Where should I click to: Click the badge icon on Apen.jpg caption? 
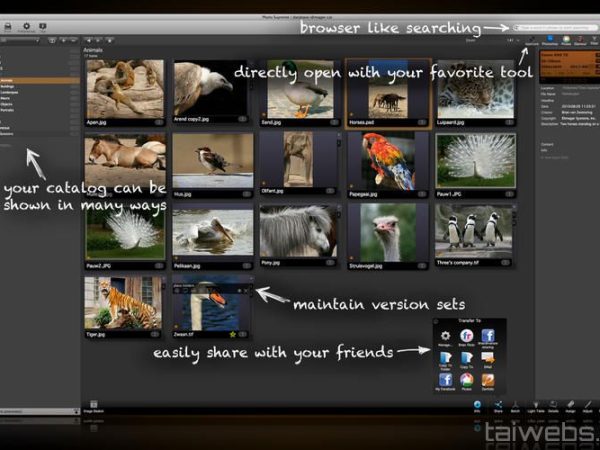tap(158, 122)
